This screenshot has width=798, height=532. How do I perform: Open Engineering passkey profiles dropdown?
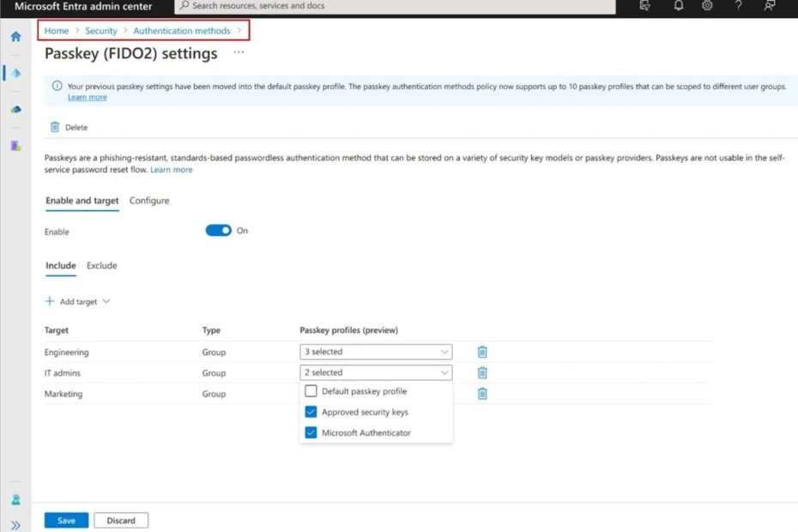point(376,352)
